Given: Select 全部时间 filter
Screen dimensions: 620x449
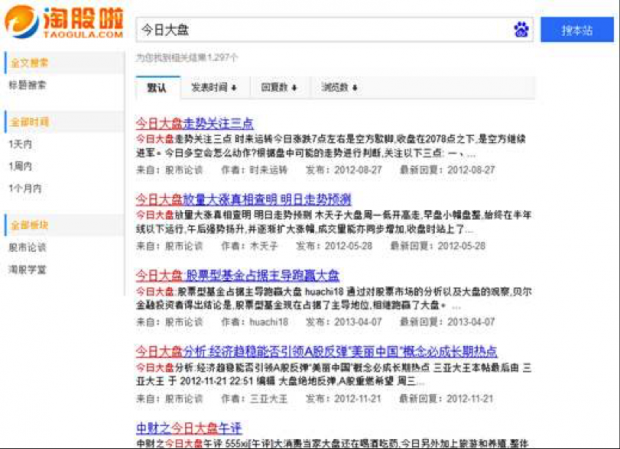Looking at the screenshot, I should coord(29,122).
